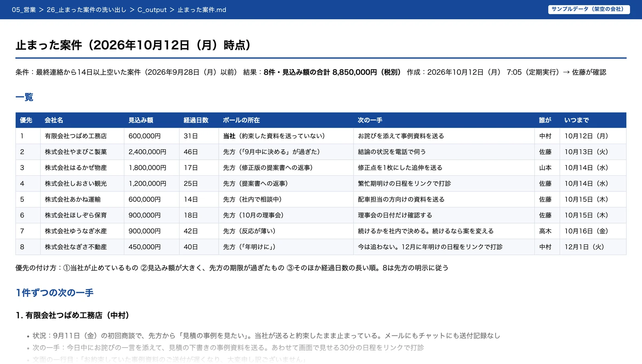The width and height of the screenshot is (642, 364).
Task: Select the ボールの所在 column header
Action: pos(286,120)
